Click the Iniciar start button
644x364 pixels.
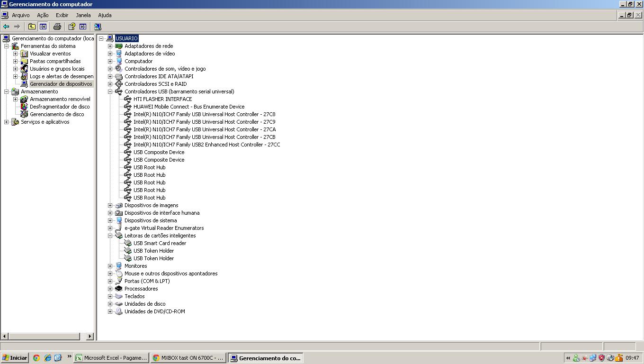click(15, 358)
